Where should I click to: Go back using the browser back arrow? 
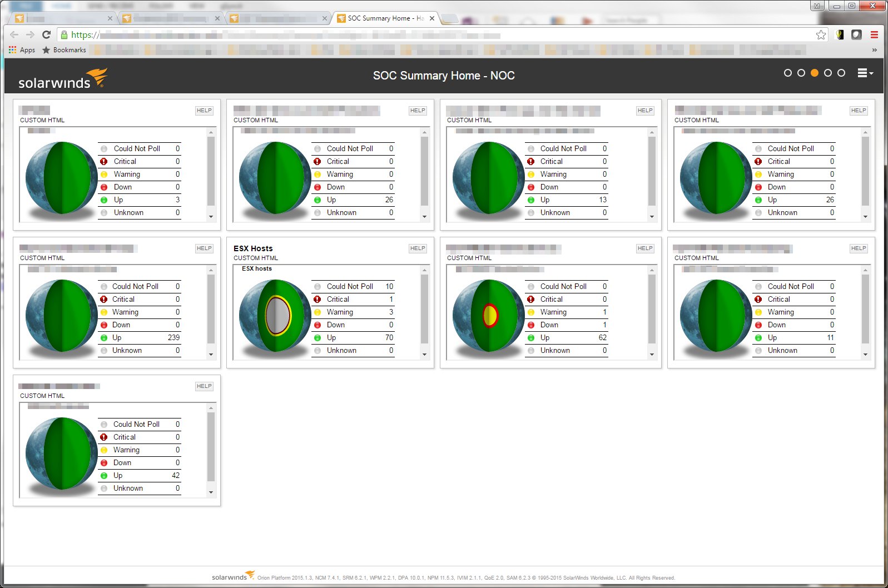(14, 34)
